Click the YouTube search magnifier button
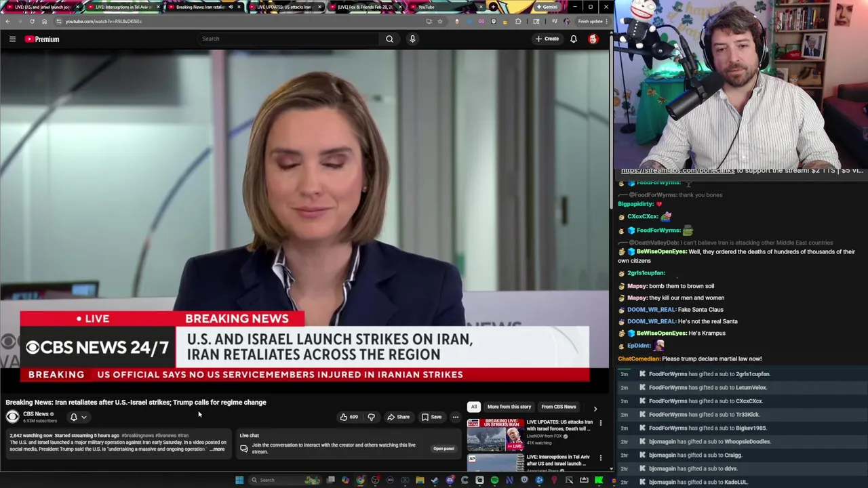Image resolution: width=868 pixels, height=488 pixels. pyautogui.click(x=389, y=39)
